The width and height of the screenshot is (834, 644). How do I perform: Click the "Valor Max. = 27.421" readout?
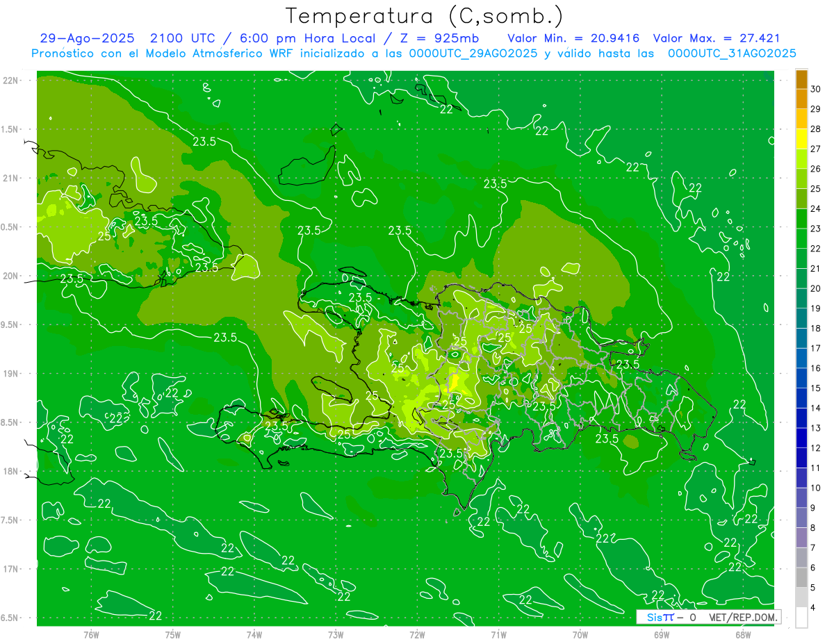tap(717, 38)
